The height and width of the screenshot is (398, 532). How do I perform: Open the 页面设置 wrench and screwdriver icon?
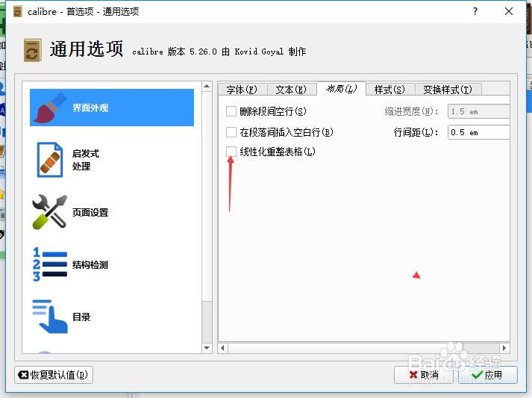coord(50,212)
